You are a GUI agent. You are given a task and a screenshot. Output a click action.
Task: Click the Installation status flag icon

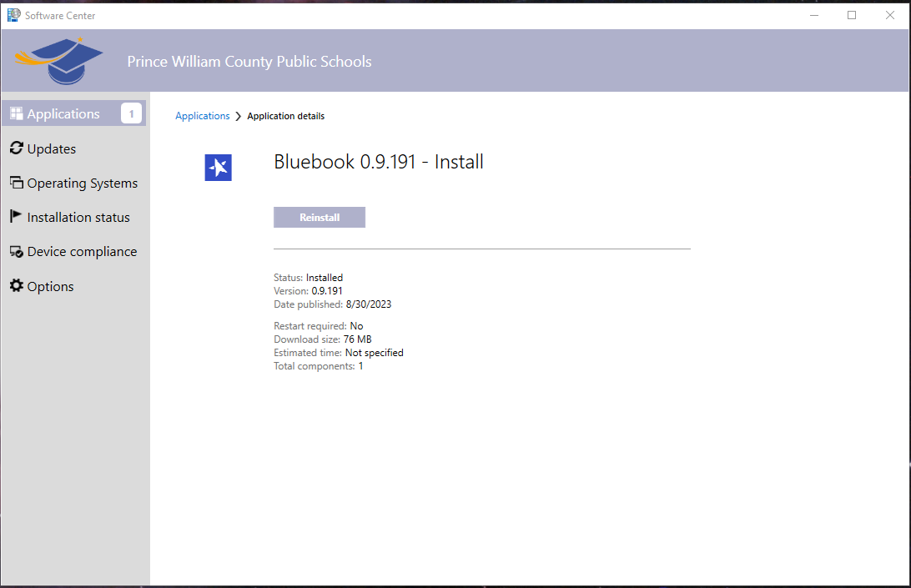point(16,217)
